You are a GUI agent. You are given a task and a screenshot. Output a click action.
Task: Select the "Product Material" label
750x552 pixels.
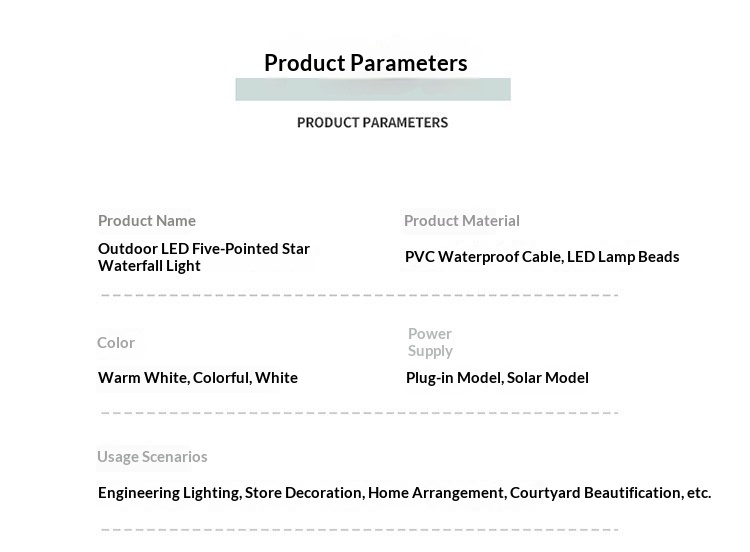tap(461, 221)
